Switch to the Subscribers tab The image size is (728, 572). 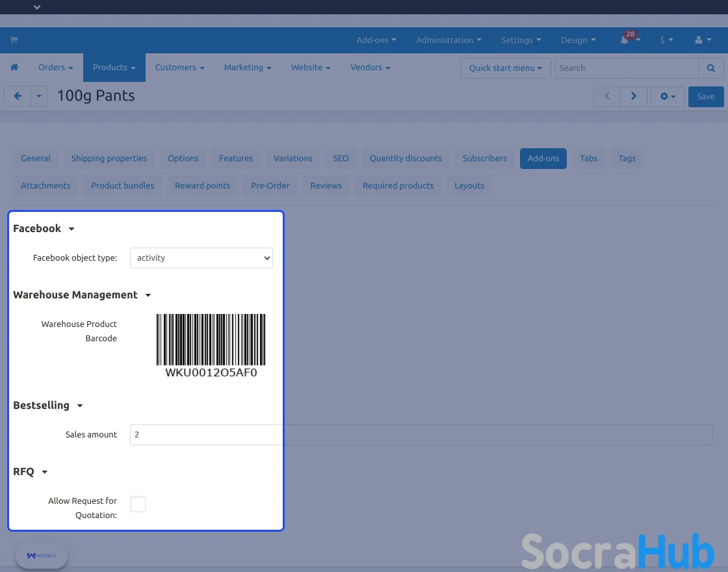pyautogui.click(x=484, y=159)
